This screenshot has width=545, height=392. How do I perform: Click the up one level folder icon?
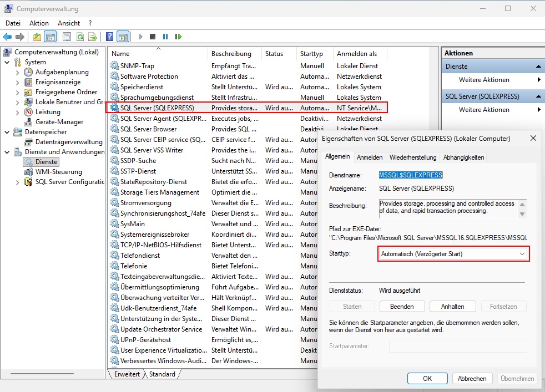37,37
